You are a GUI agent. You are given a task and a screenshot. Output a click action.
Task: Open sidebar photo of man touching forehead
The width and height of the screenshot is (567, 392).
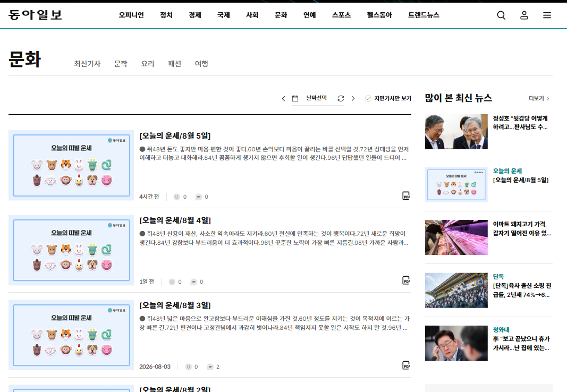[x=456, y=343]
